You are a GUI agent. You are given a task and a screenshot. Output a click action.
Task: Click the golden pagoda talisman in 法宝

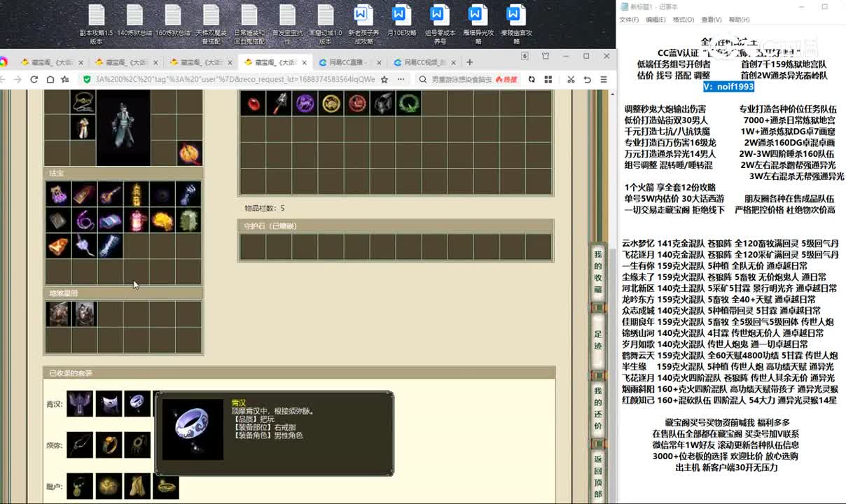137,194
